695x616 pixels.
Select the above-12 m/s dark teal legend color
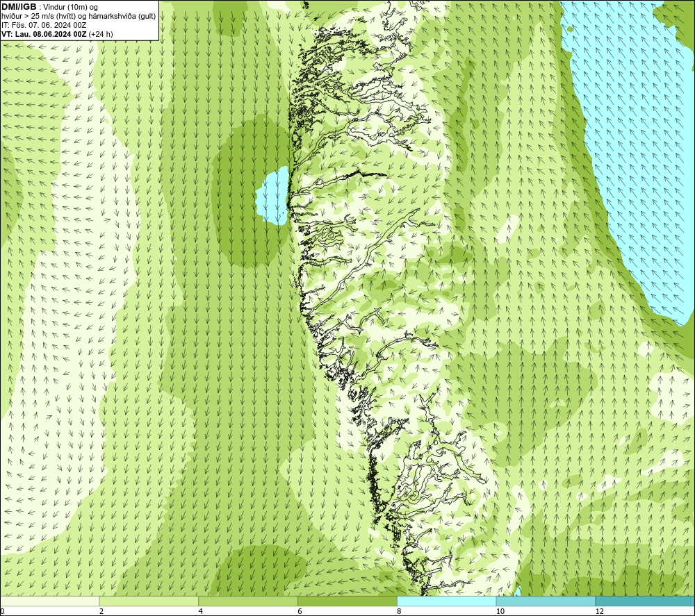pyautogui.click(x=646, y=601)
